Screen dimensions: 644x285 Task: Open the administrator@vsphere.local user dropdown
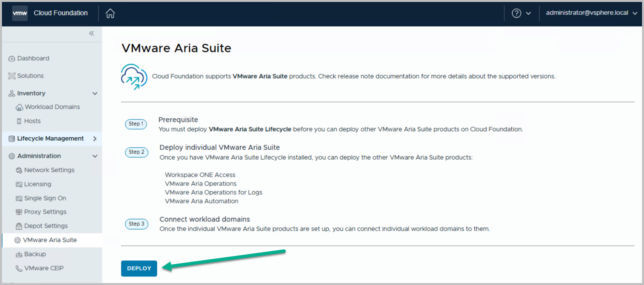[591, 13]
